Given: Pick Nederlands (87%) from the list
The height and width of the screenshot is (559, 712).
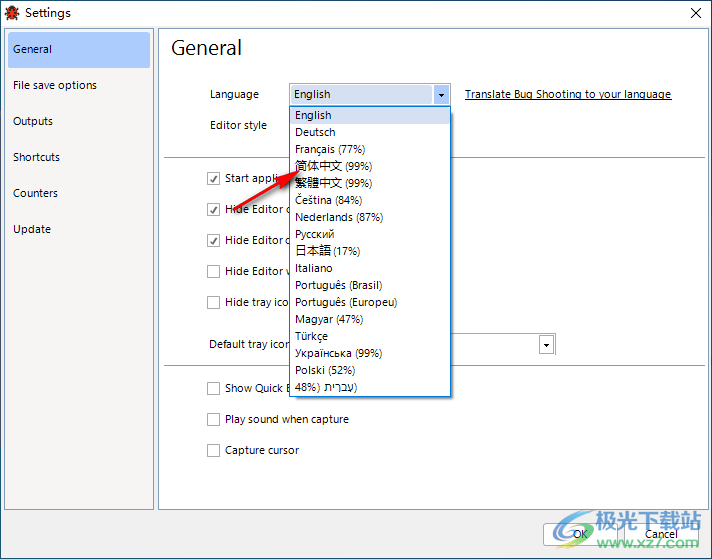Looking at the screenshot, I should coord(370,218).
